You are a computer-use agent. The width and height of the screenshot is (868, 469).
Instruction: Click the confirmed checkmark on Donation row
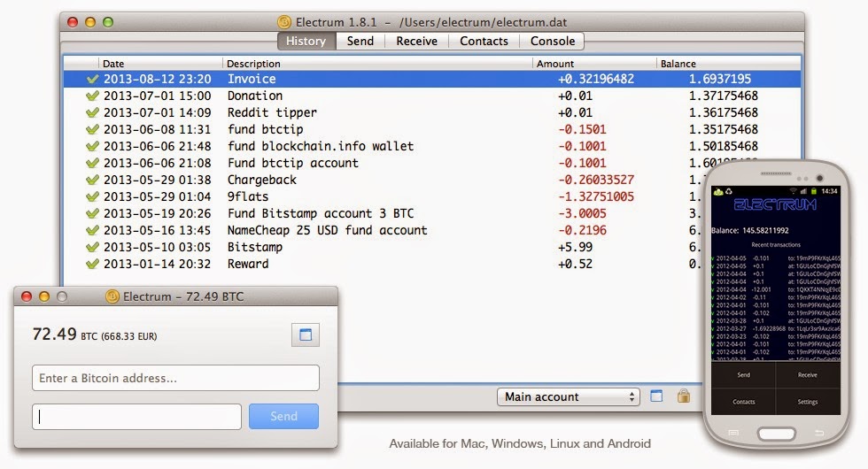point(92,96)
